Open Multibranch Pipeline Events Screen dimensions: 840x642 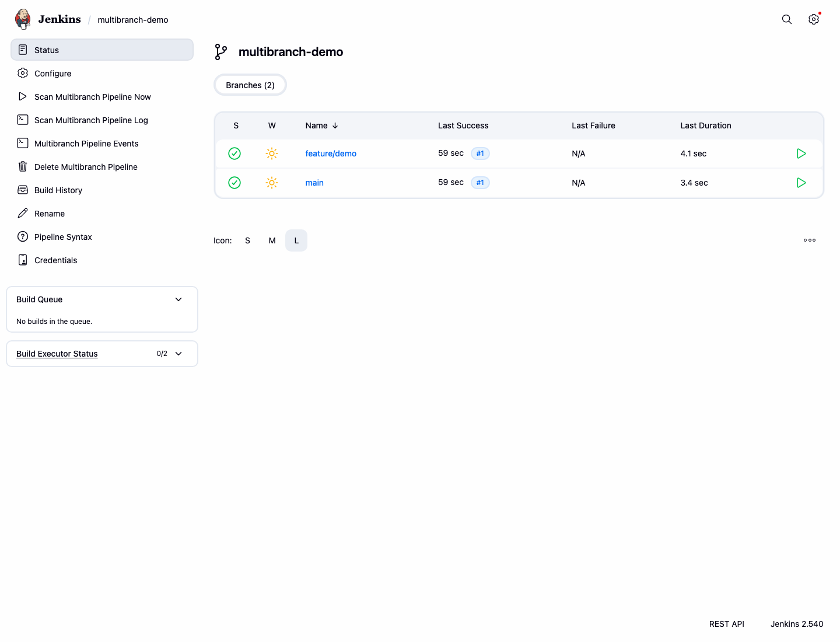tap(102, 143)
